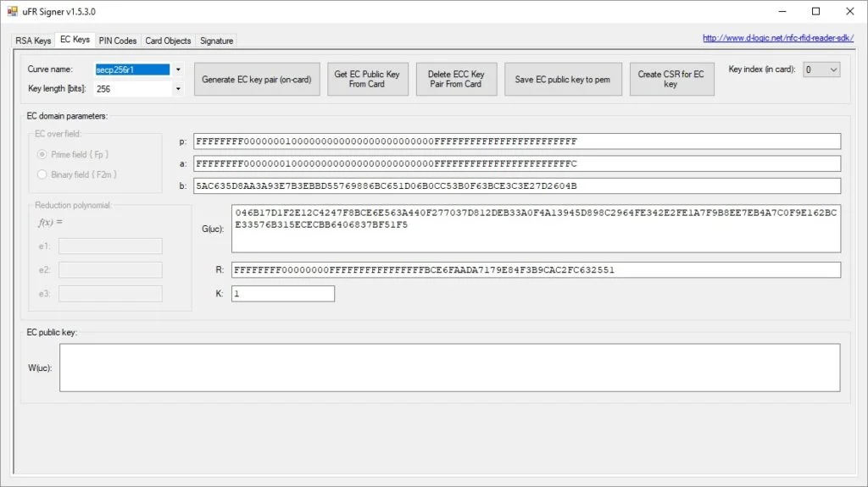The height and width of the screenshot is (487, 868).
Task: Click Delete ECC Key Pair From Card
Action: tap(456, 79)
